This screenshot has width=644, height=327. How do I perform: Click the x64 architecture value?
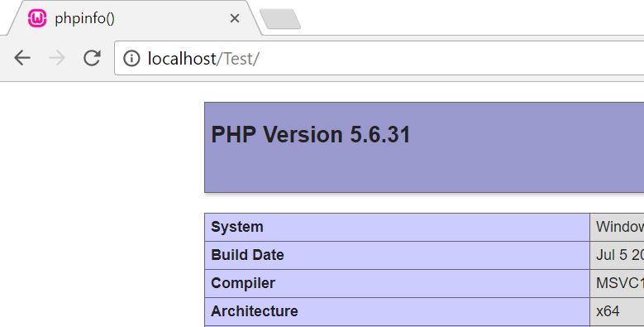pyautogui.click(x=608, y=311)
